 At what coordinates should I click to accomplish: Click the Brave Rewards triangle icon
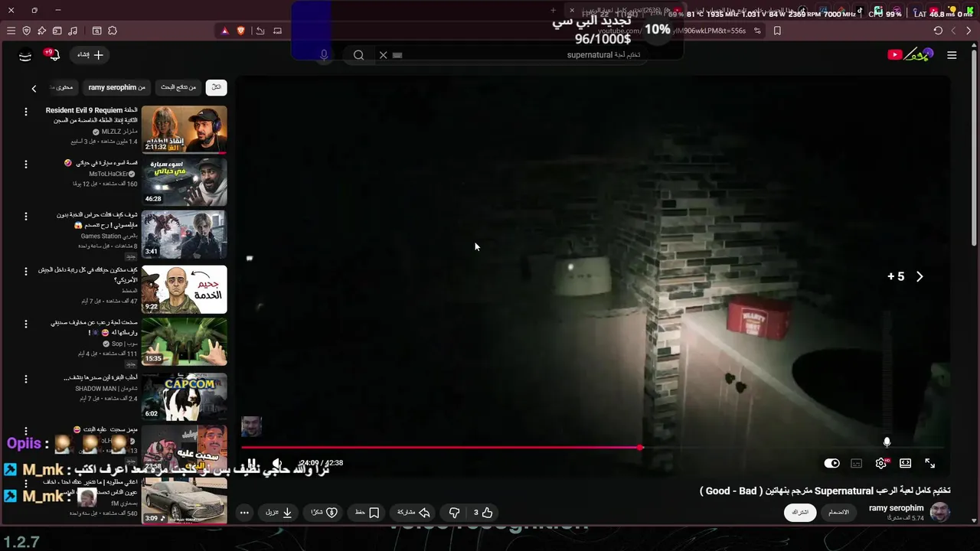[224, 31]
